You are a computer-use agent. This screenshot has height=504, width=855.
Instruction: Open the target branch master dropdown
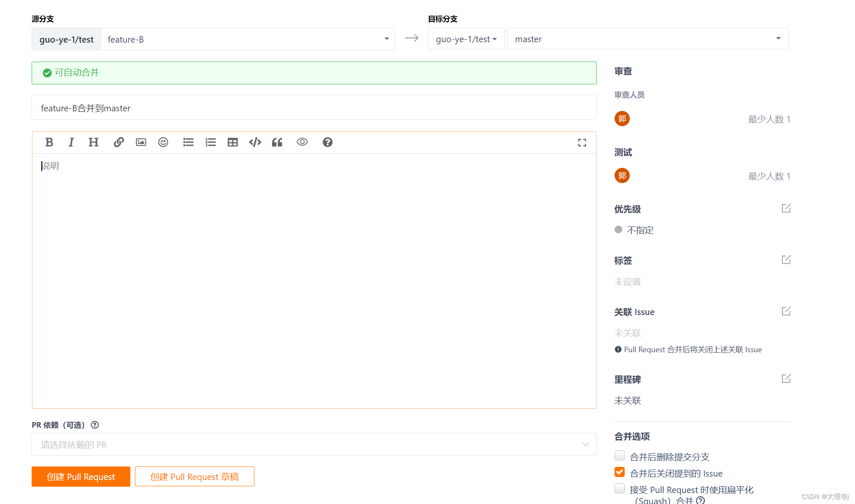click(x=647, y=39)
